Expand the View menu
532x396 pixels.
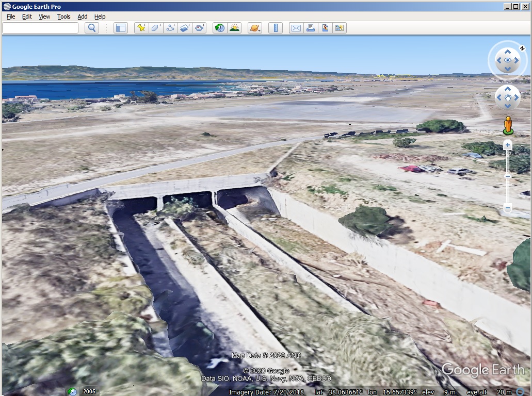tap(45, 16)
